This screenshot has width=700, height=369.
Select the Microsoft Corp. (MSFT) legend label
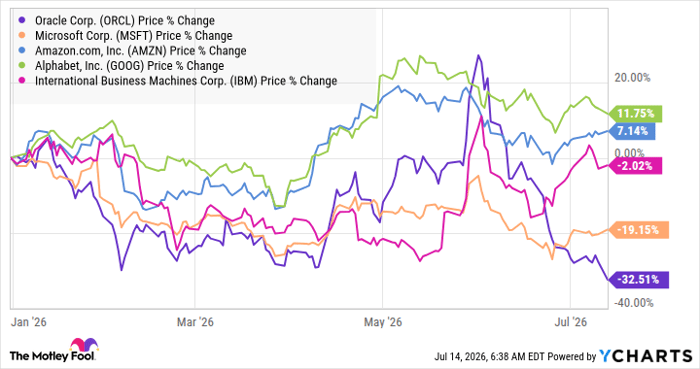[x=133, y=36]
